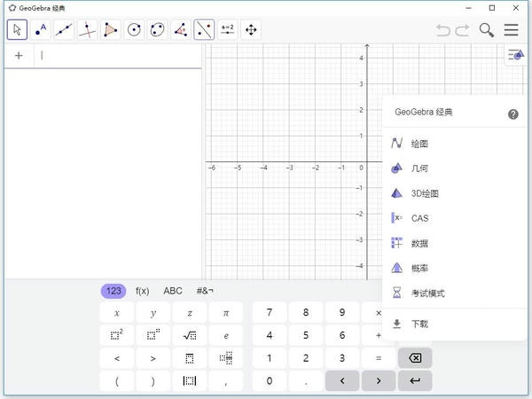The height and width of the screenshot is (399, 532).
Task: Tap the mixed number template key
Action: (226, 358)
